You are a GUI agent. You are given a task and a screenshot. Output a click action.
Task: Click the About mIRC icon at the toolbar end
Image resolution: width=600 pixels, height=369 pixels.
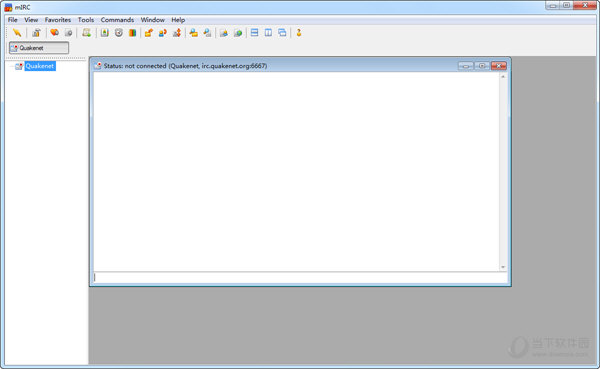299,33
